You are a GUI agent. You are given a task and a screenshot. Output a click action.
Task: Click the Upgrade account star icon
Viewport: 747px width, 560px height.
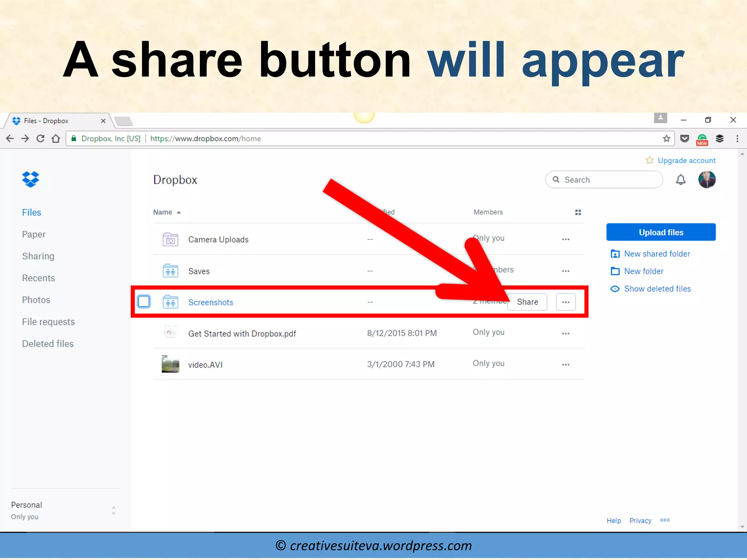[650, 160]
